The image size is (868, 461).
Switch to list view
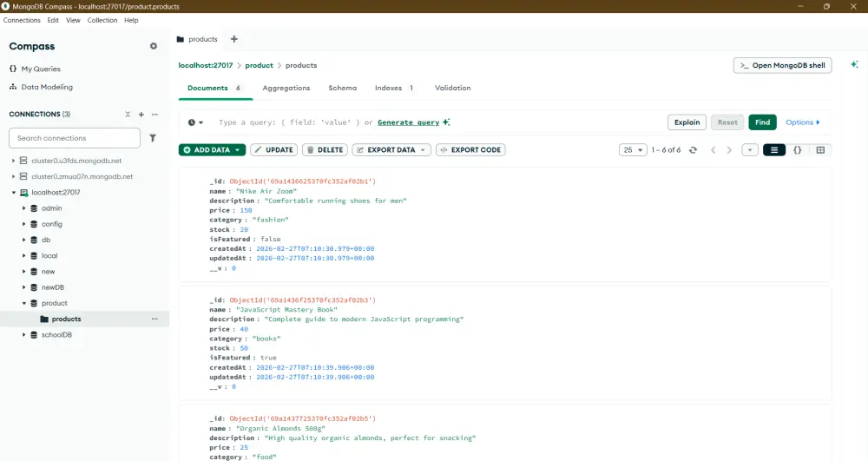774,150
